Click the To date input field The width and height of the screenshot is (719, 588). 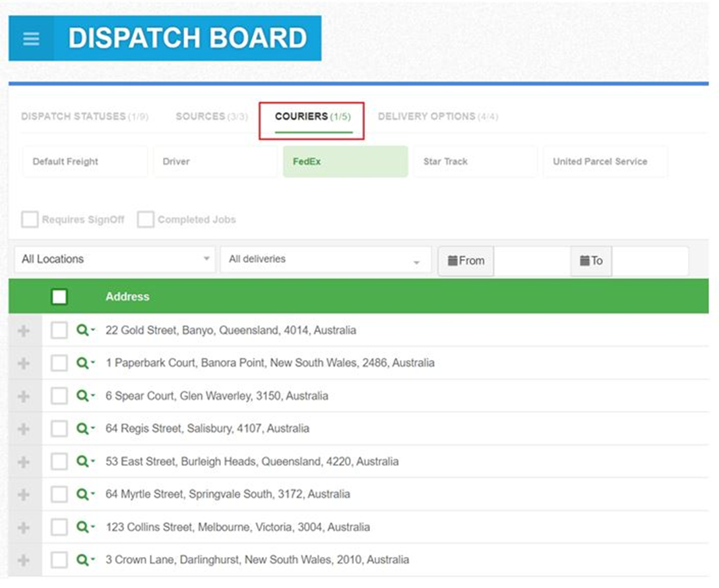point(650,261)
